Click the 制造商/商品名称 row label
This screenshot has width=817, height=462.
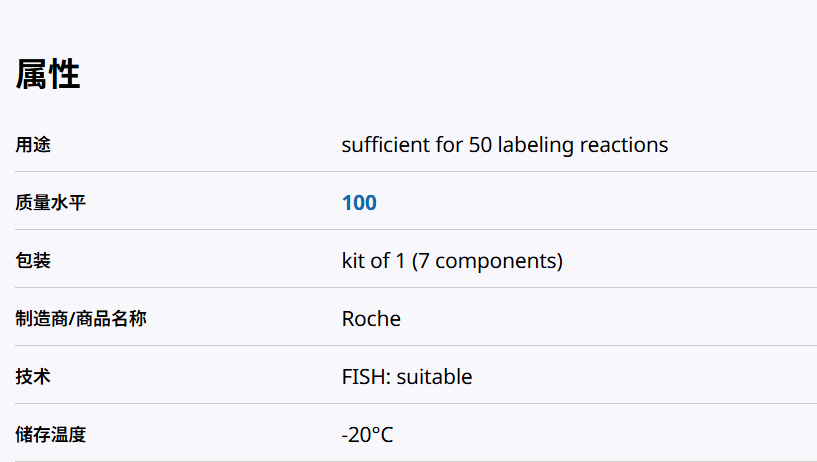coord(80,319)
